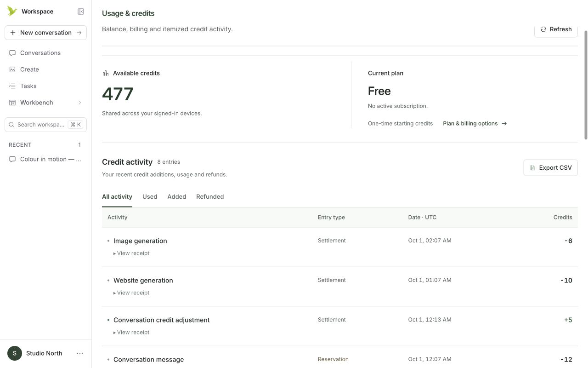Viewport: 588px width, 368px height.
Task: Click the search magnifier icon
Action: tap(11, 125)
